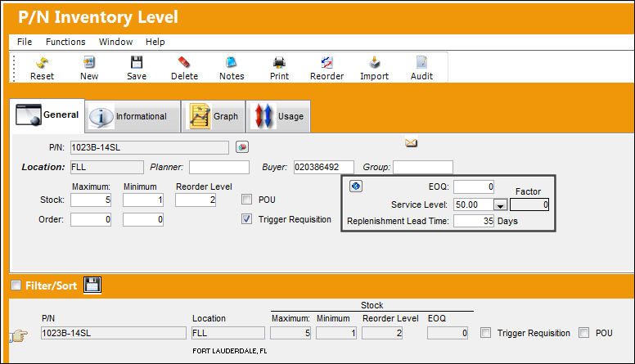Click the Order Minimum field

click(143, 219)
